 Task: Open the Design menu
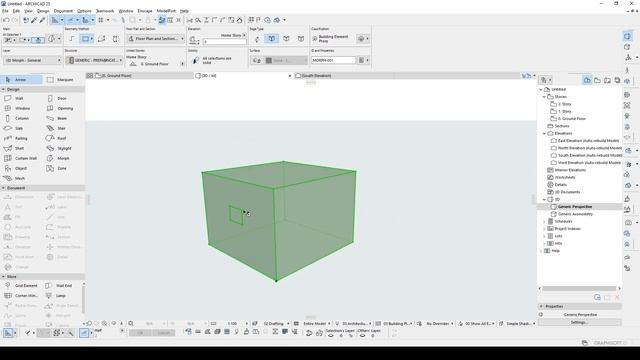[x=43, y=11]
